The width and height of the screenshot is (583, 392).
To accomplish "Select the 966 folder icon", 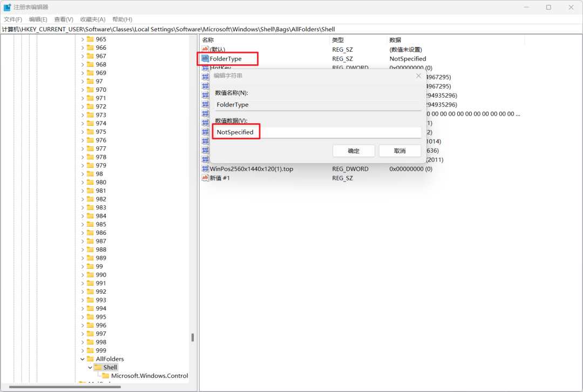I will pyautogui.click(x=90, y=47).
